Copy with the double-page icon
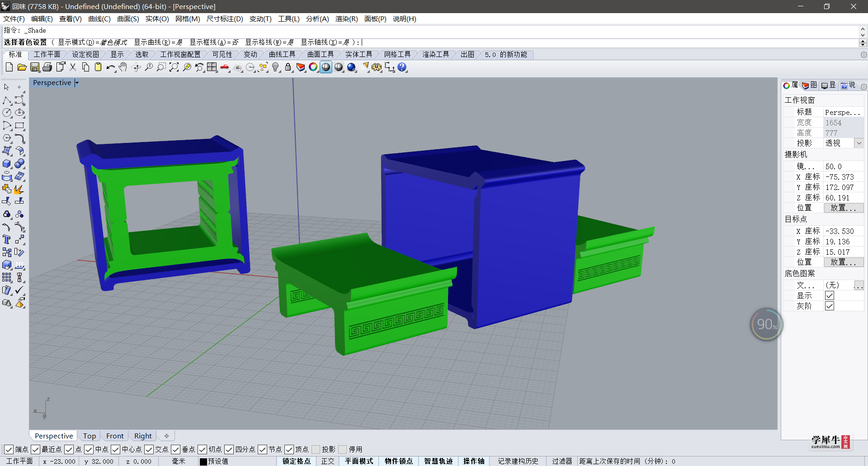868x466 pixels. [85, 67]
